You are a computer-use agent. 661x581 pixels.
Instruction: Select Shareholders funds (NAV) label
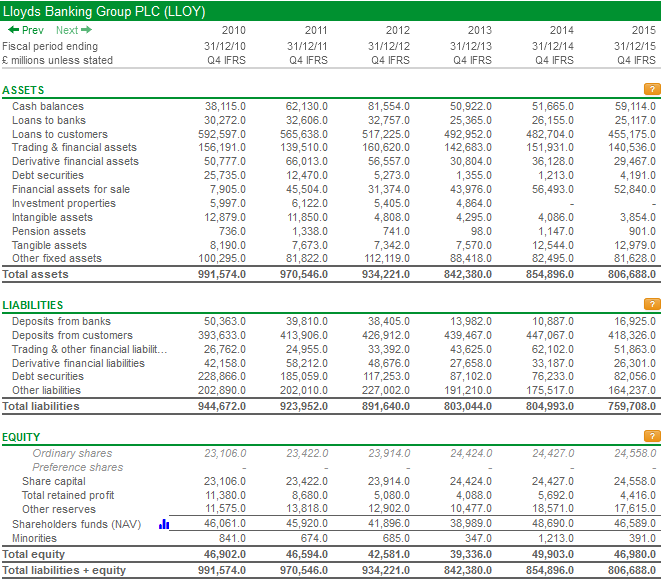click(x=76, y=524)
